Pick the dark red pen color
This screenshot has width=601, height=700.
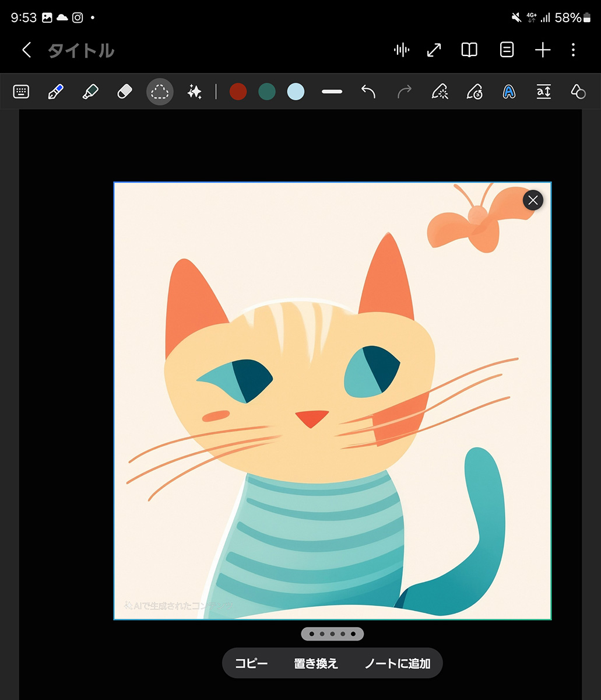click(x=238, y=92)
